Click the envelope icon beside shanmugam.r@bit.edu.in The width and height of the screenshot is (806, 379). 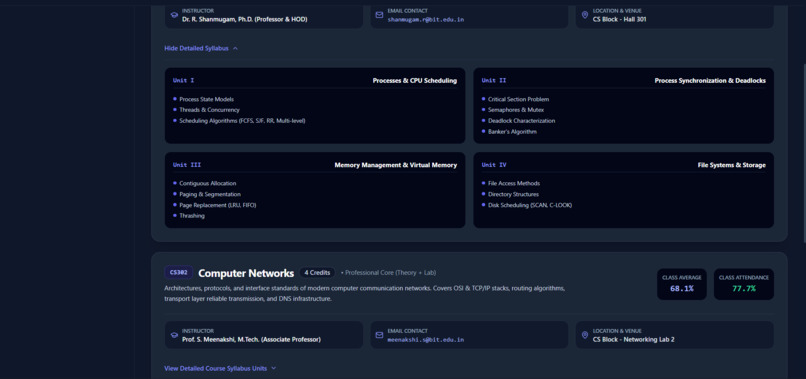click(379, 15)
